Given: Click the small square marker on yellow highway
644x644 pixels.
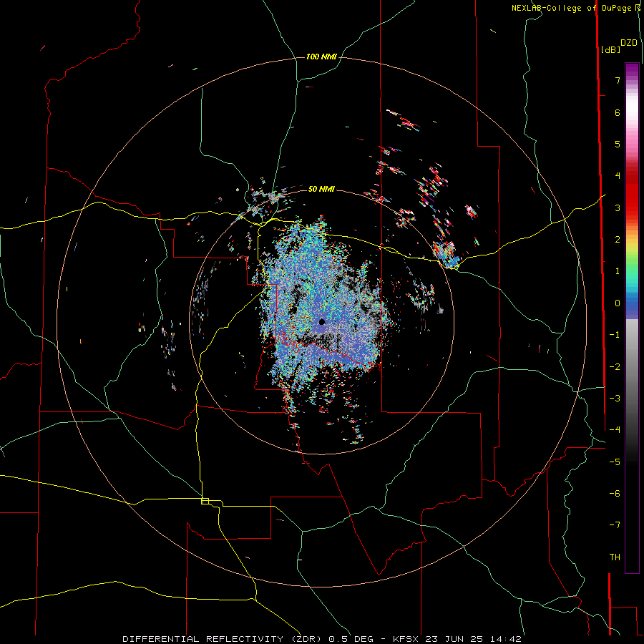Looking at the screenshot, I should tap(205, 501).
